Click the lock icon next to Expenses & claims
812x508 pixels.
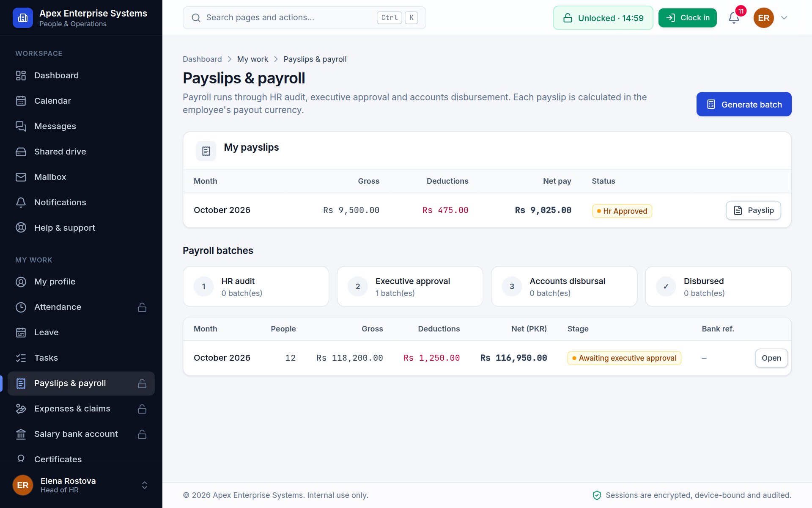pos(142,409)
